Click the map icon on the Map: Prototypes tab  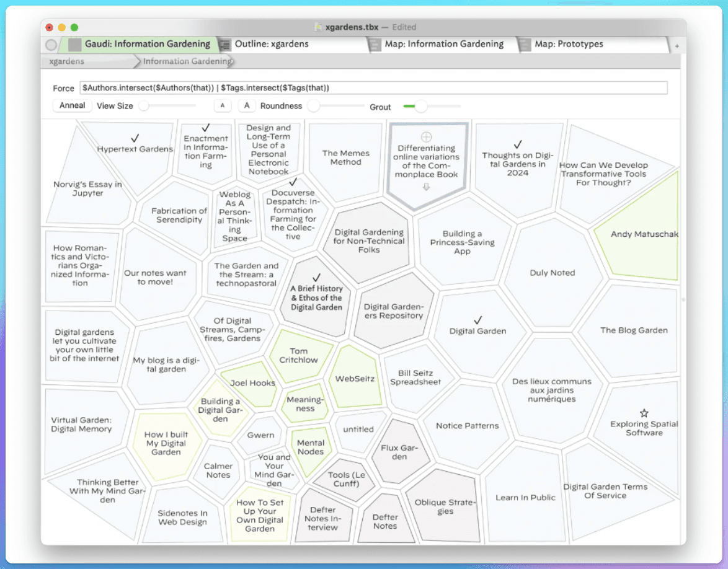click(x=524, y=45)
